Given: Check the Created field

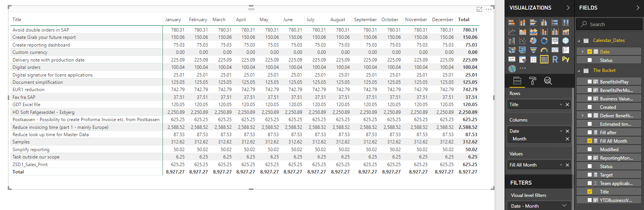Looking at the screenshot, I should [x=590, y=107].
